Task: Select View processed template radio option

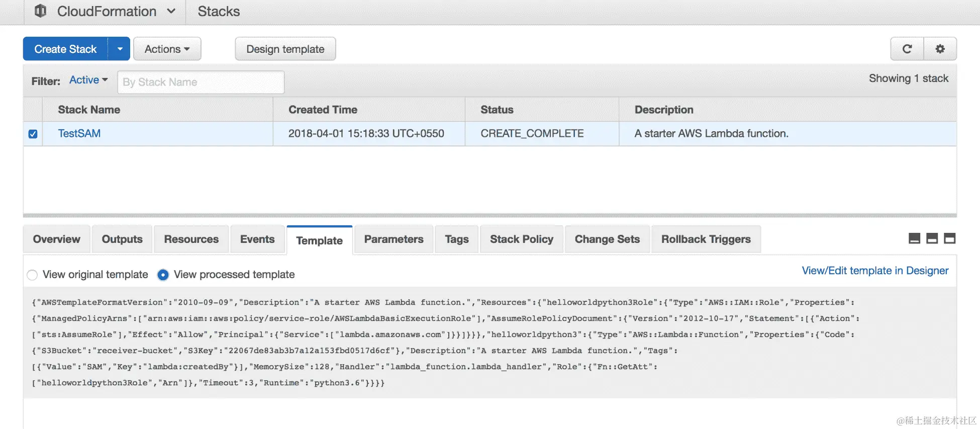Action: click(x=163, y=275)
